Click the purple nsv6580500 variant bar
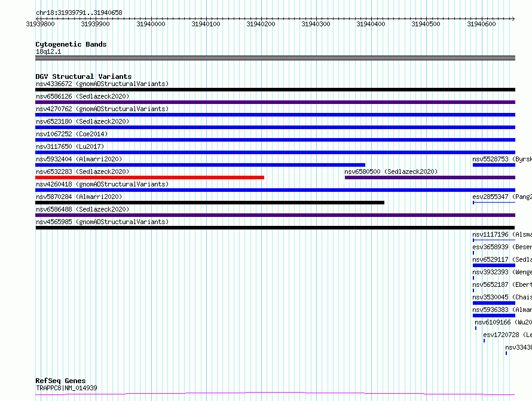Screen dimensions: 532x401 [430, 177]
